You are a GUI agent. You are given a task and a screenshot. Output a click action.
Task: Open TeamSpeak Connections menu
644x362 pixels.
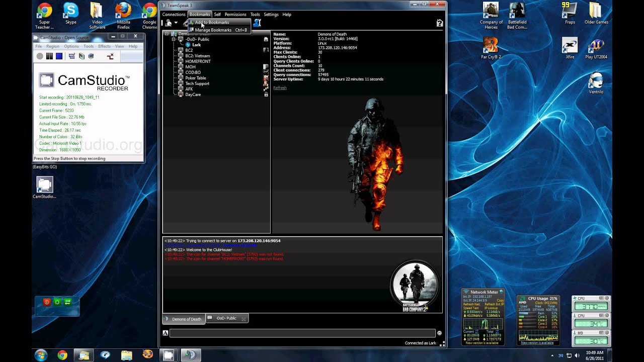click(174, 15)
